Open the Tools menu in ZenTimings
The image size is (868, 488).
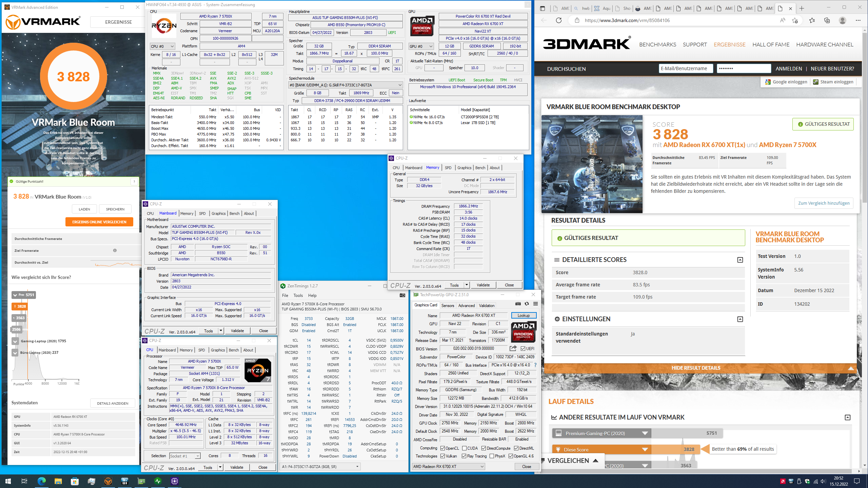click(298, 296)
